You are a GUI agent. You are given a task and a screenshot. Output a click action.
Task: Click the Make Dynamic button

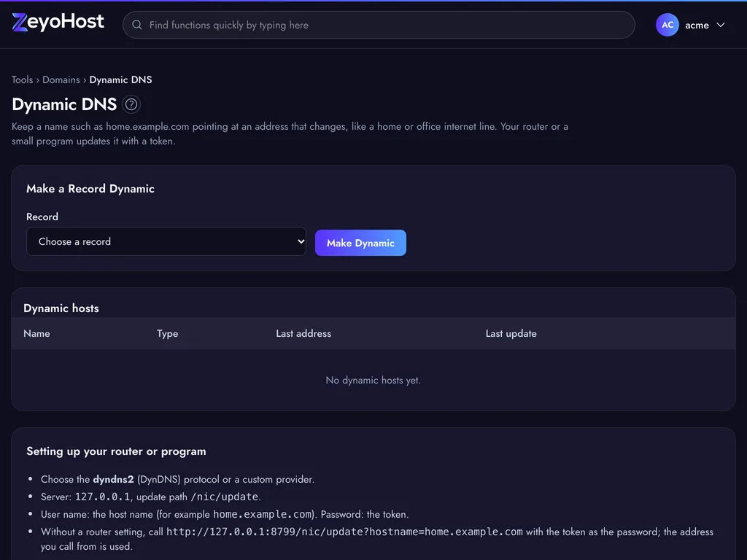click(x=360, y=243)
